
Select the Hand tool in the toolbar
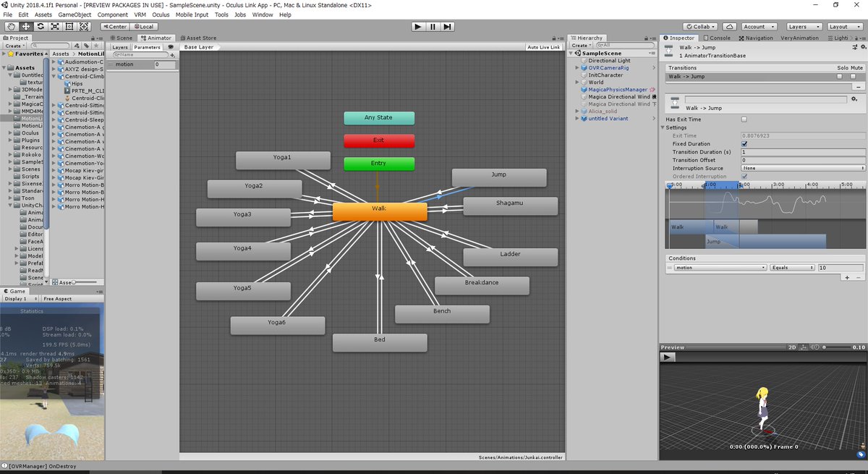click(x=11, y=26)
